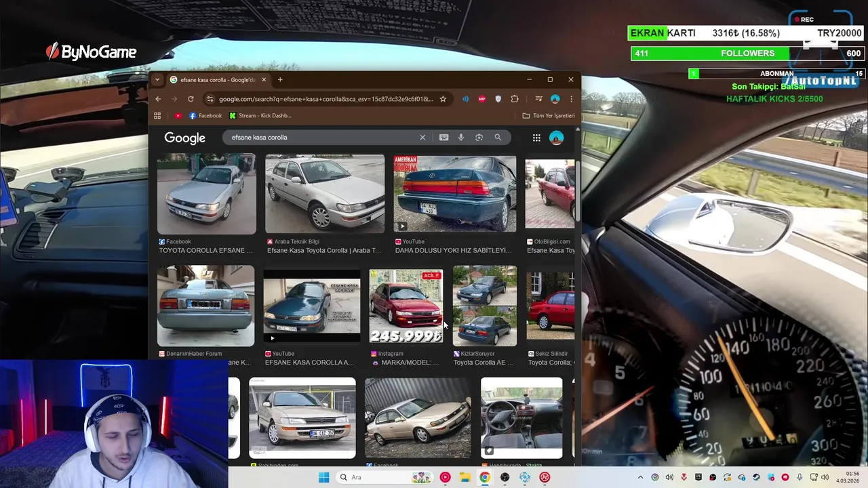Submit search with the magnifier icon
The width and height of the screenshot is (868, 488).
click(x=498, y=138)
